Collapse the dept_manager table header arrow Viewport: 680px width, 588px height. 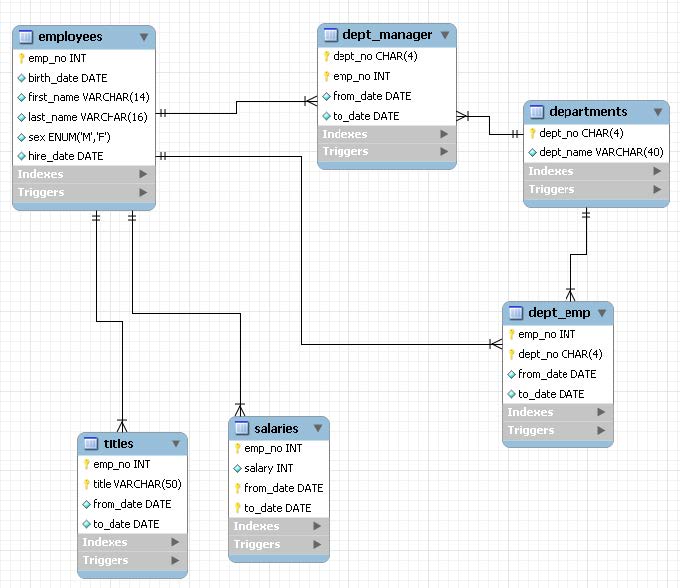coord(445,35)
